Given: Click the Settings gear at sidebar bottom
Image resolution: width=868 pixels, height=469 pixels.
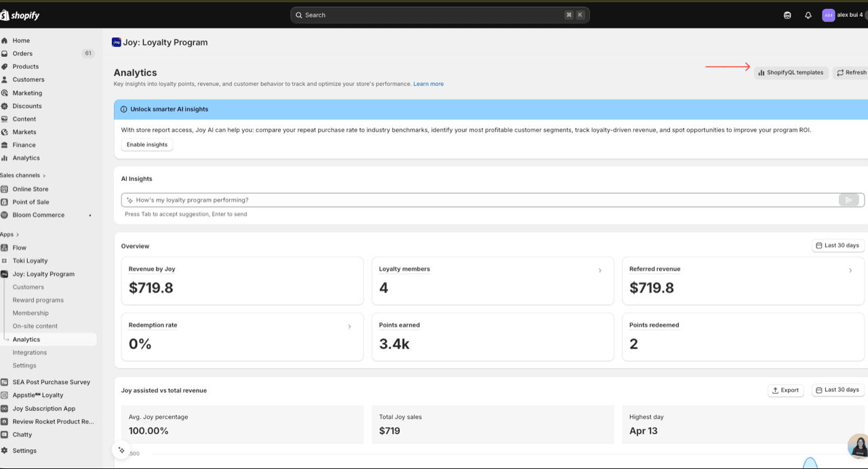Looking at the screenshot, I should (5, 451).
